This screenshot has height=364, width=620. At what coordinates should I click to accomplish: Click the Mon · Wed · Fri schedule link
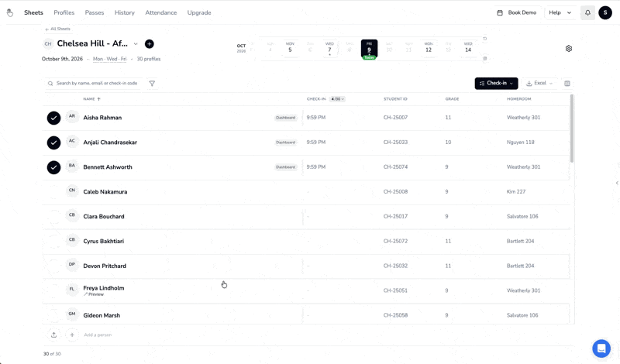coord(109,59)
